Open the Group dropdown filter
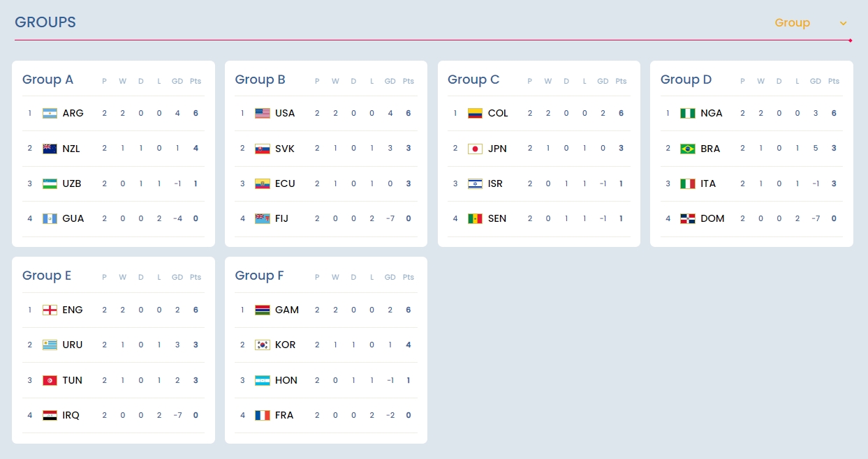The image size is (868, 459). [811, 23]
